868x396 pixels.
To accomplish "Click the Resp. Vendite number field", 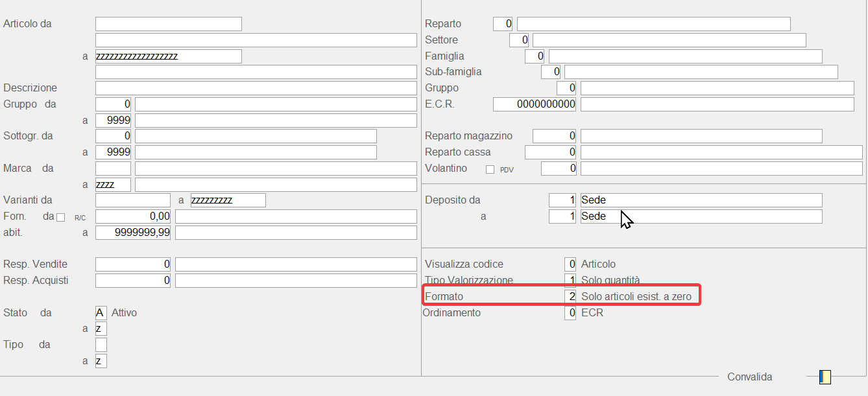I will pyautogui.click(x=133, y=264).
